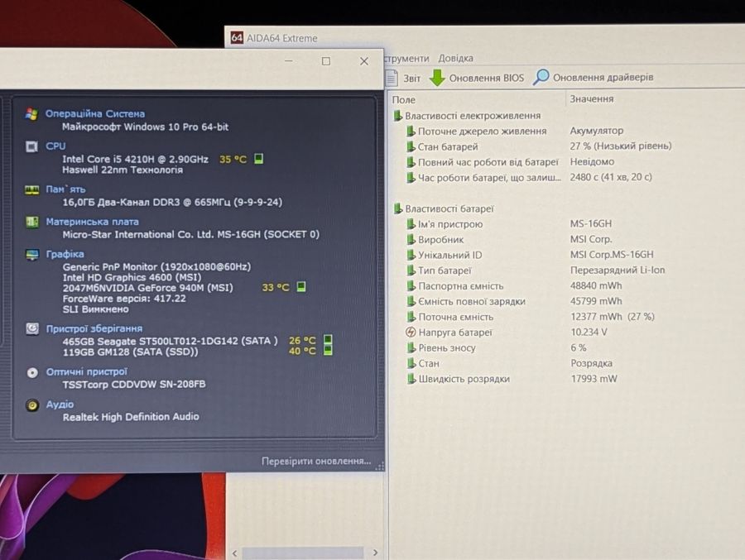The image size is (745, 560).
Task: Click the horizontal scrollbar right arrow in AIDA64
Action: pyautogui.click(x=375, y=553)
